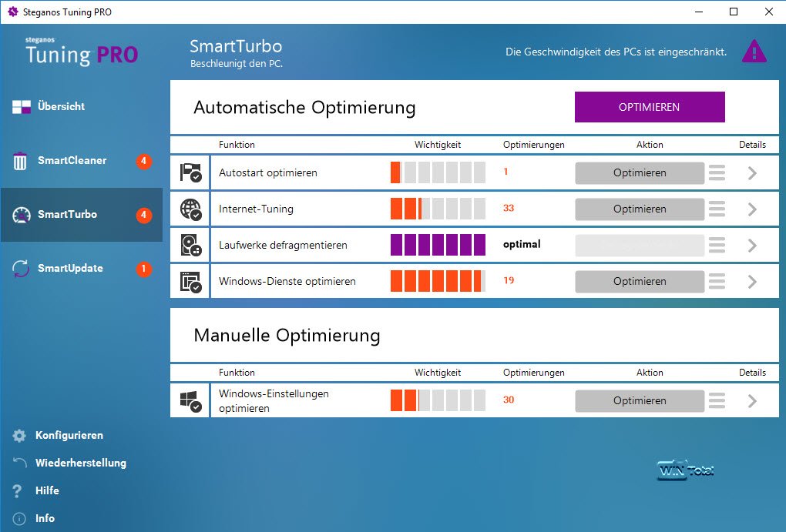Viewport: 786px width, 532px height.
Task: Click the 'optimal' status text
Action: tap(522, 245)
